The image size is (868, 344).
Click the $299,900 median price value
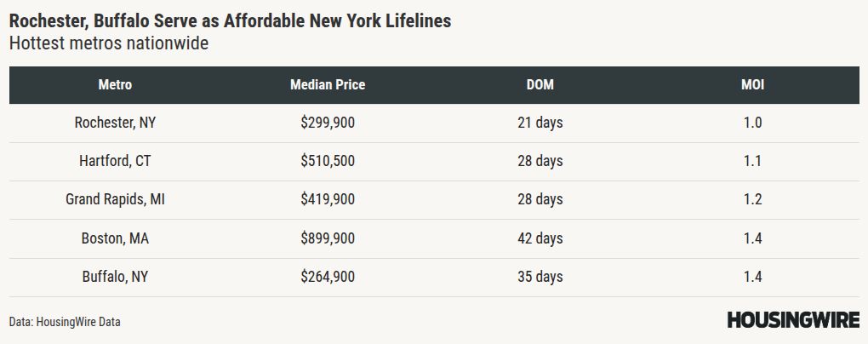[328, 123]
